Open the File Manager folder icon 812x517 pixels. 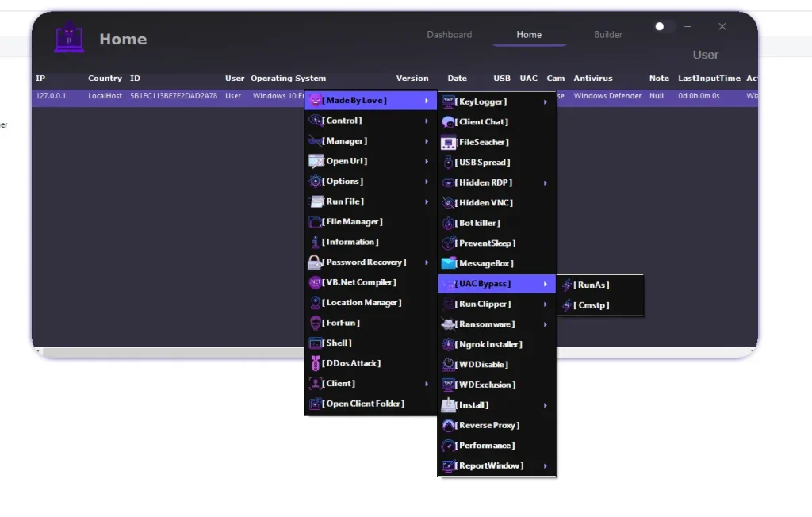coord(314,221)
